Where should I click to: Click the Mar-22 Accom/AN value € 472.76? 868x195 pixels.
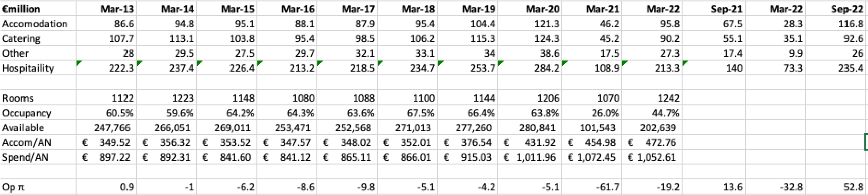[652, 142]
